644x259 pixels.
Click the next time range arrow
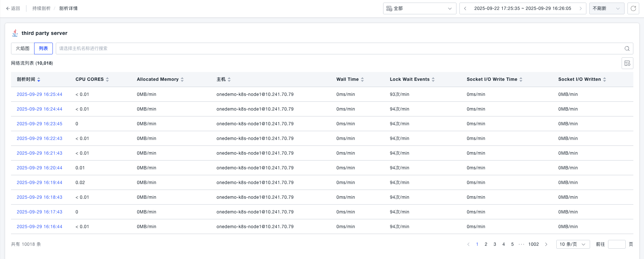[x=581, y=8]
